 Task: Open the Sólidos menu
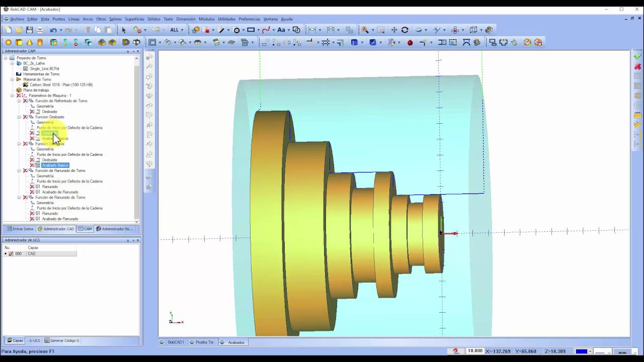pos(154,19)
